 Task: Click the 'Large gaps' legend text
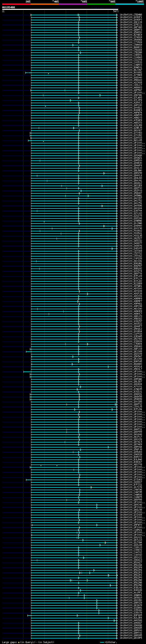(x=10, y=642)
